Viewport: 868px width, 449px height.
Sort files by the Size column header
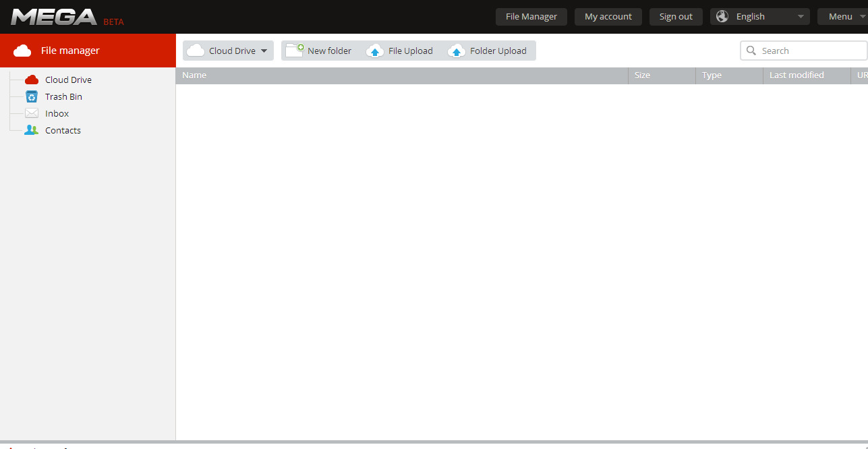[x=642, y=75]
